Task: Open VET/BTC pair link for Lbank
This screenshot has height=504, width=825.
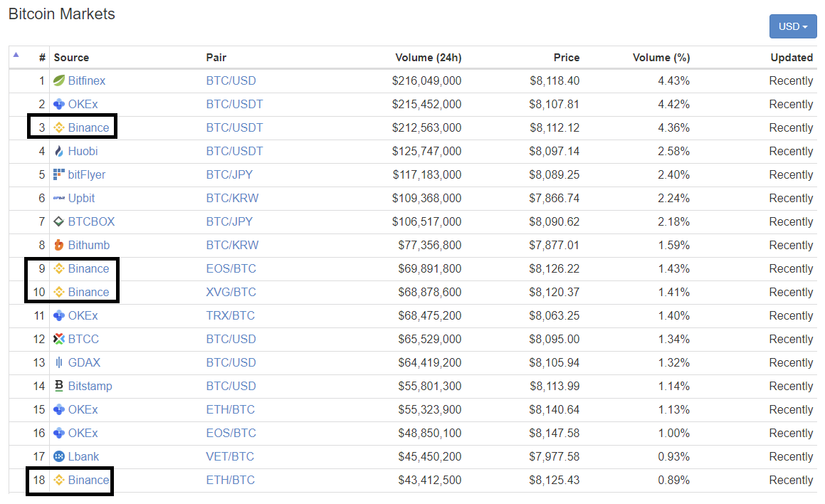Action: click(x=230, y=456)
